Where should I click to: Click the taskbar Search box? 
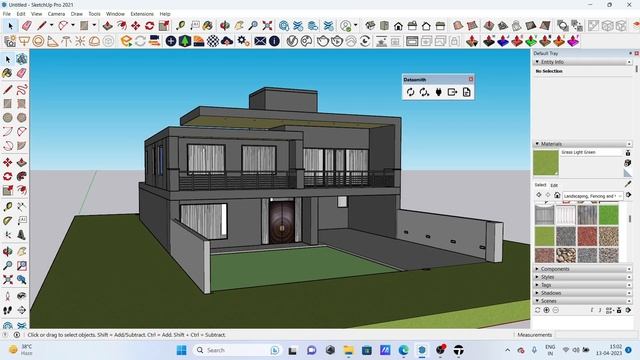[237, 350]
